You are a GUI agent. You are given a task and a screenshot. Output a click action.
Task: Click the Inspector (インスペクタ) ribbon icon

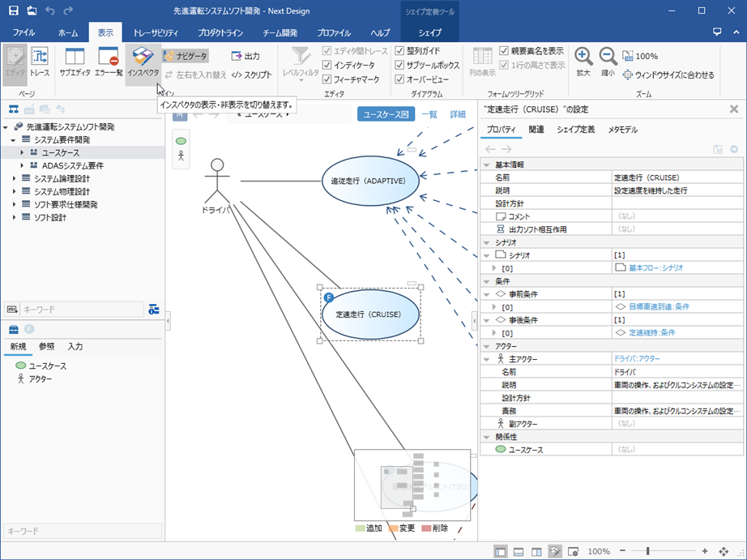[x=143, y=62]
